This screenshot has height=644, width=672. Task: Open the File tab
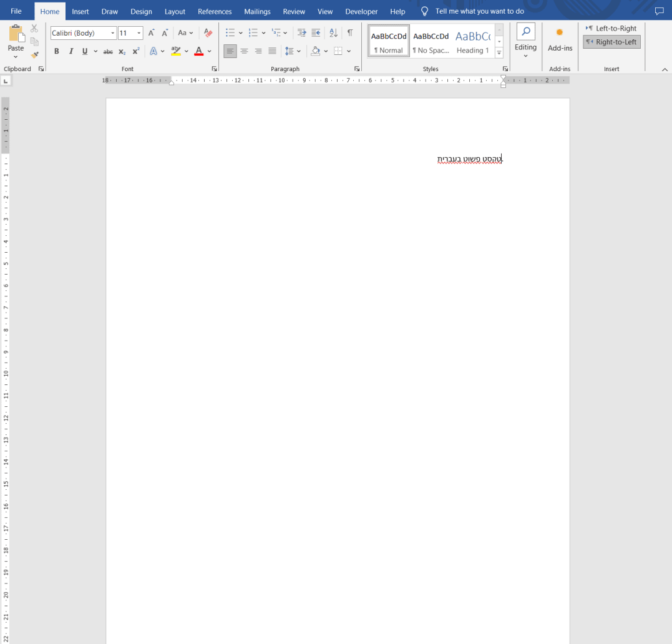point(16,11)
